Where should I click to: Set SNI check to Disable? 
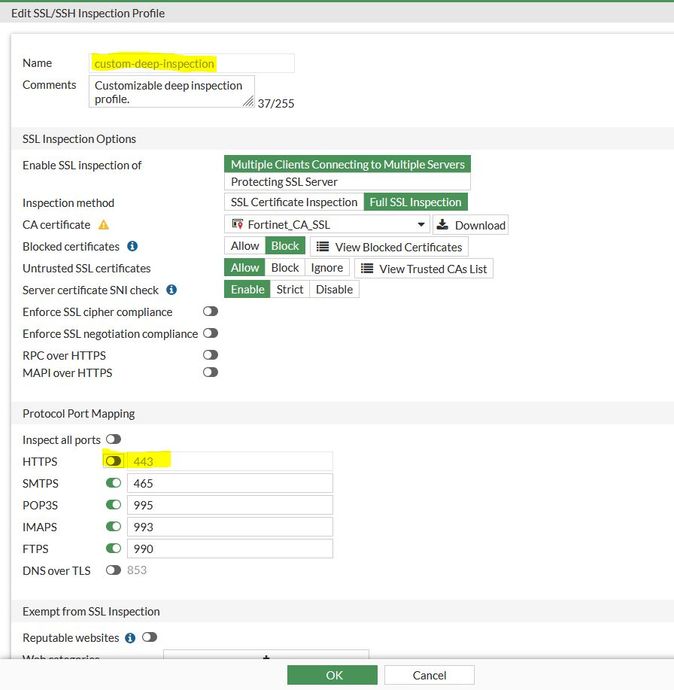coord(334,290)
